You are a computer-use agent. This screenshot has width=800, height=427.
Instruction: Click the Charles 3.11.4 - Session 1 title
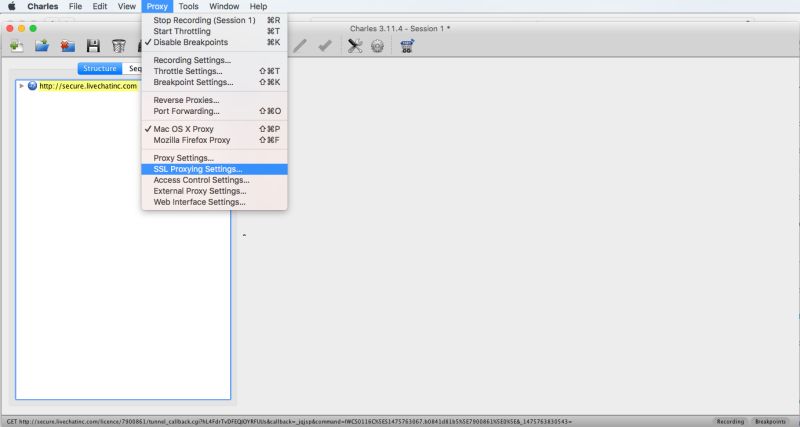point(400,29)
